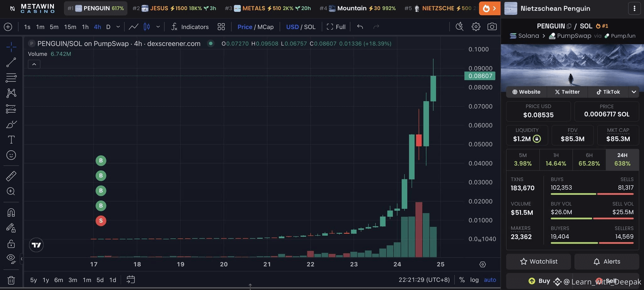644x290 pixels.
Task: Open the Fibonacci retracement tool
Action: click(11, 77)
